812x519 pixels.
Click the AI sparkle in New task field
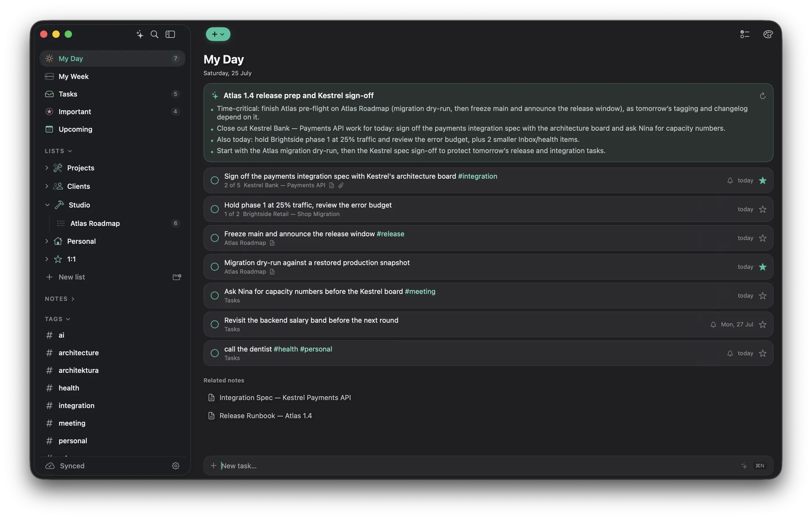[744, 466]
